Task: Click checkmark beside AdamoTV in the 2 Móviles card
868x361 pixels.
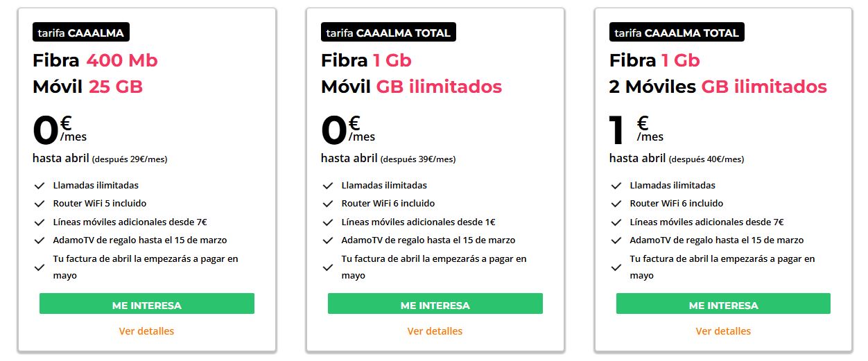Action: coord(616,240)
